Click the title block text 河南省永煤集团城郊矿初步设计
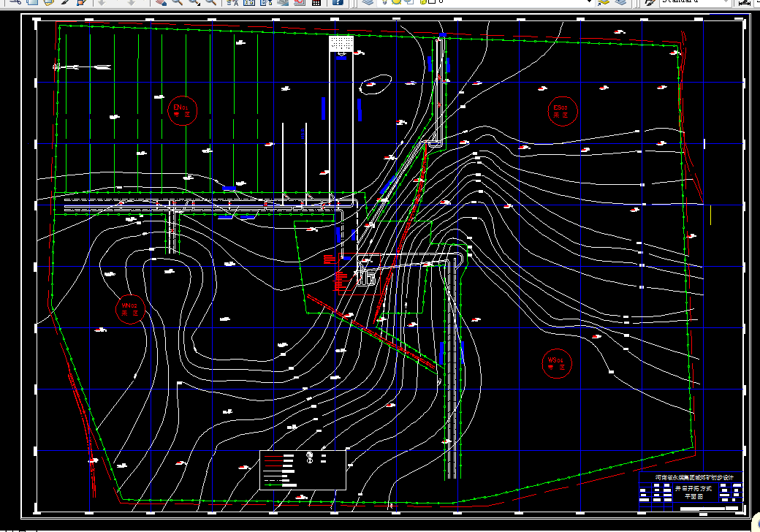 (x=694, y=477)
